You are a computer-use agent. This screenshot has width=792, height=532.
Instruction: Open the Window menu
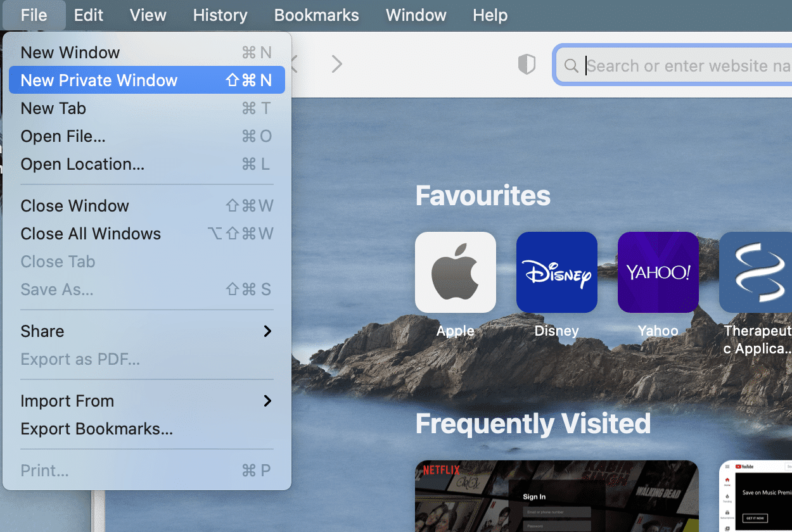416,15
